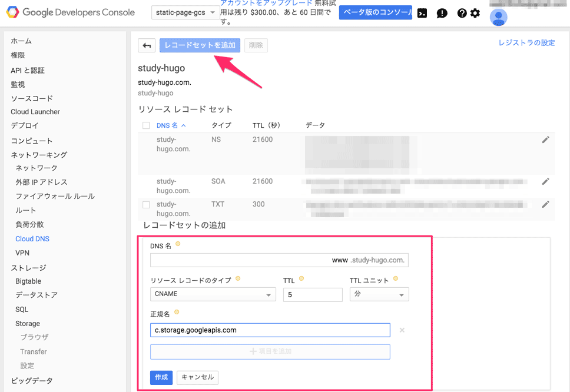Open レジストラの設定 link
This screenshot has height=392, width=570.
(x=527, y=43)
